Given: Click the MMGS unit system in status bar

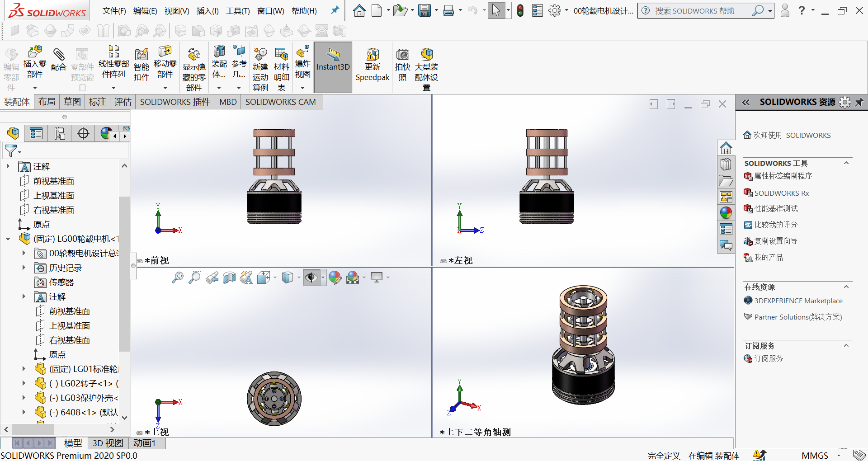Looking at the screenshot, I should (815, 456).
